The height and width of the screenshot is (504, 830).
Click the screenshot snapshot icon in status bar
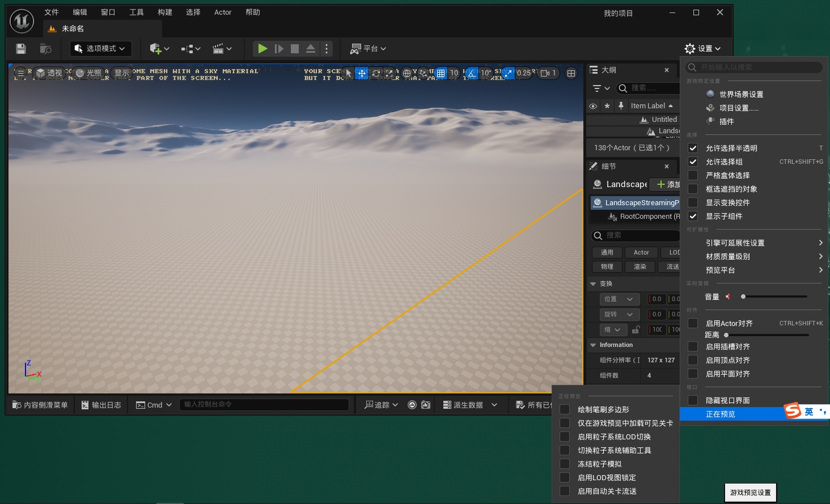(x=426, y=405)
